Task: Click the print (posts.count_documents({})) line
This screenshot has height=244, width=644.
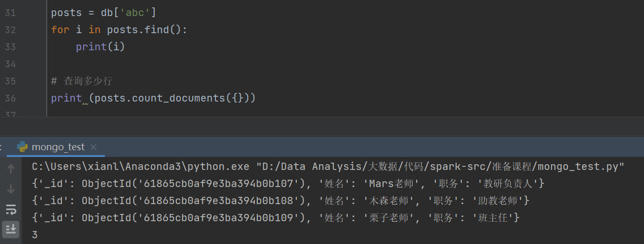Action: tap(153, 98)
